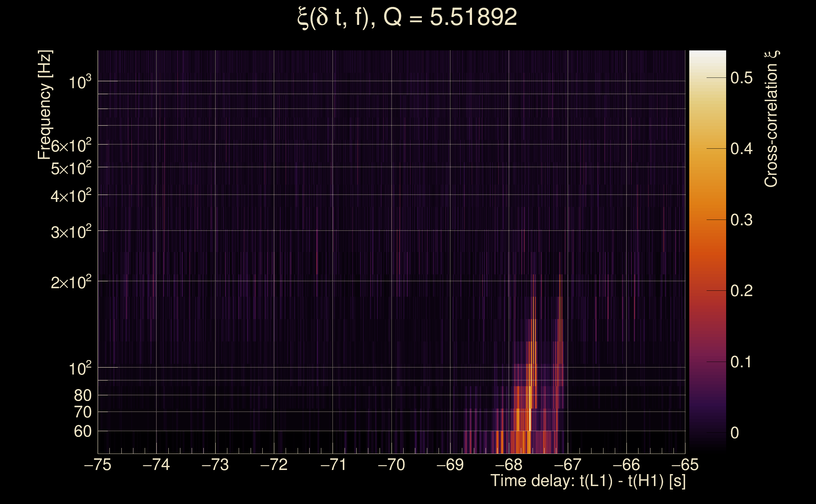Screen dimensions: 816x504
Task: Click the -70 time delay tick label
Action: point(391,465)
